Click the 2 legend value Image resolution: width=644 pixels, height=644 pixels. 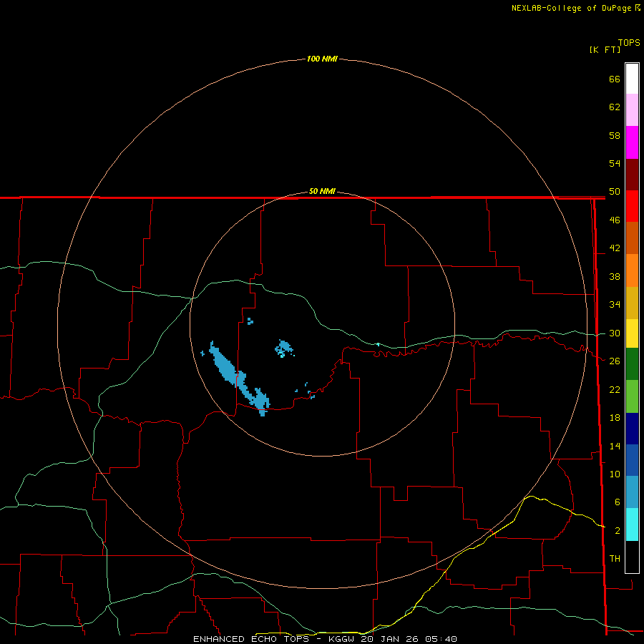point(617,531)
